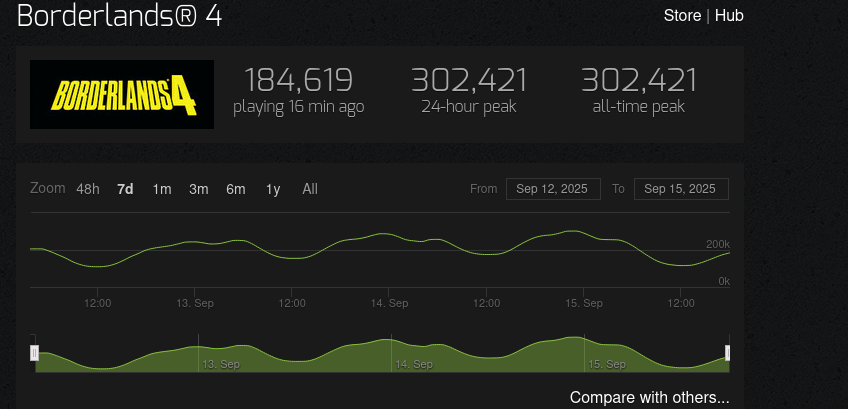Click the 15. Sep marker in navigator strip
Image resolution: width=848 pixels, height=409 pixels.
coord(607,365)
